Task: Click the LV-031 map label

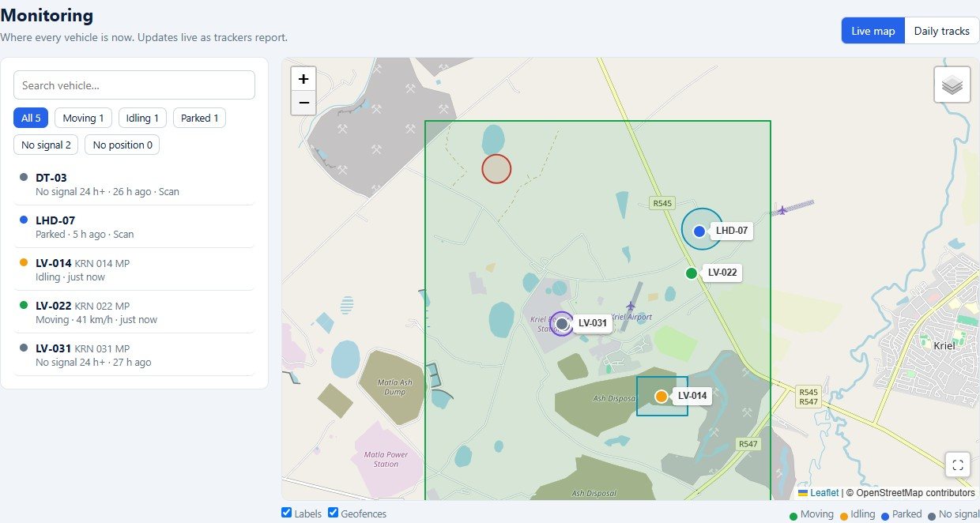Action: coord(593,322)
